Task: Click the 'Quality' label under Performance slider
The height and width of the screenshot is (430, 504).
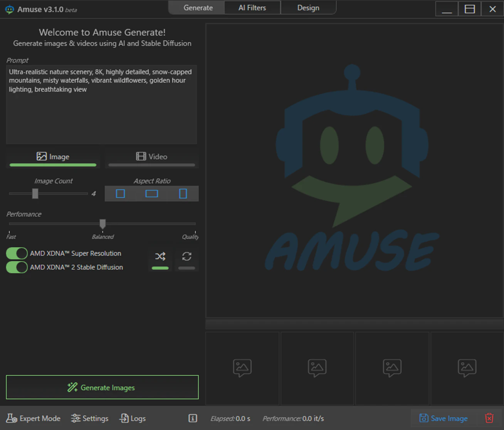Action: tap(190, 237)
